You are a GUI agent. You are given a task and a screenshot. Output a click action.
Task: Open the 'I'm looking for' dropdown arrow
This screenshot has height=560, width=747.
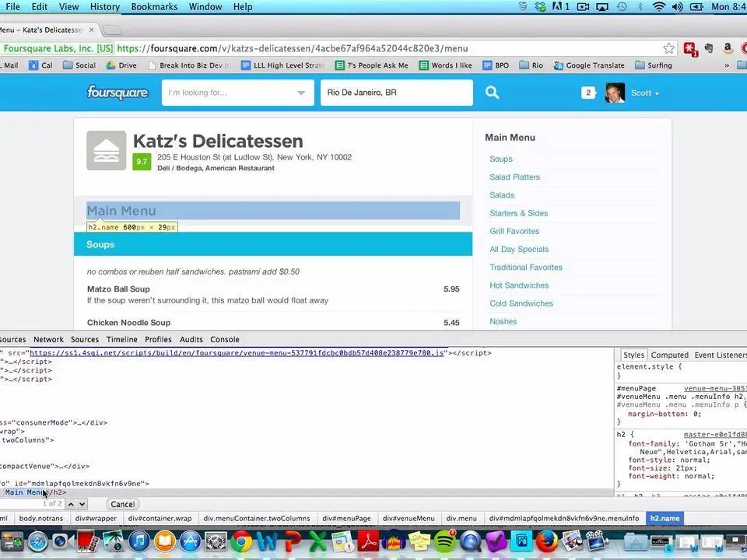pos(301,93)
